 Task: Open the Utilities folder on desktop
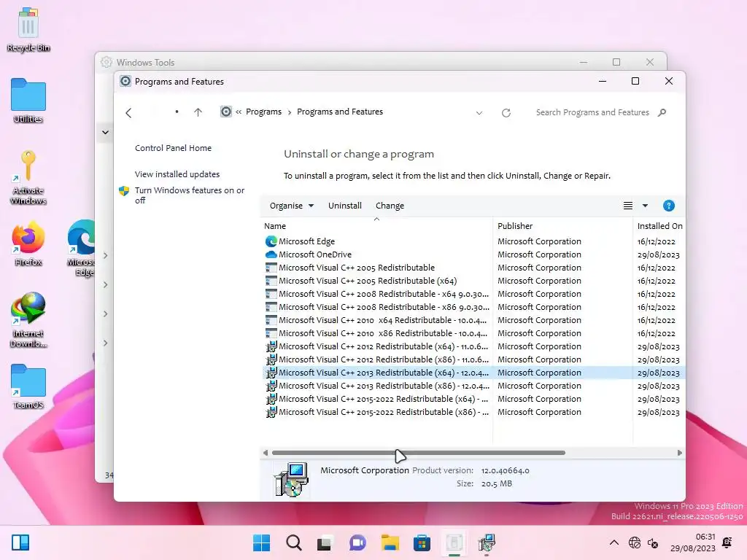tap(28, 101)
